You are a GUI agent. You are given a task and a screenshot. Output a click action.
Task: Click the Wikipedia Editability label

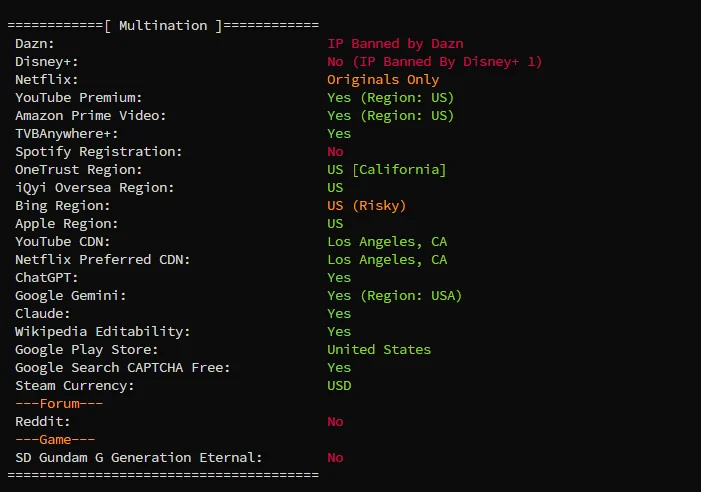[103, 331]
